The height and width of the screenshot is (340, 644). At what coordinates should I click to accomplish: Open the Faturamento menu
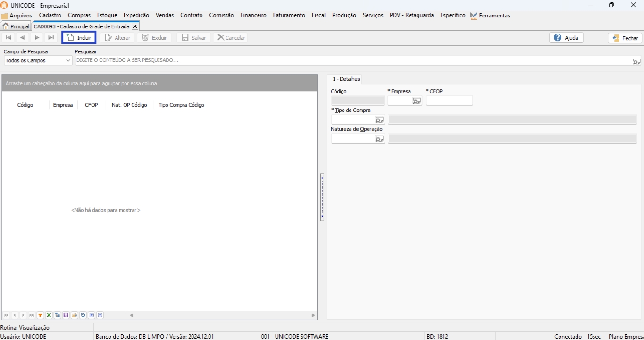point(289,15)
